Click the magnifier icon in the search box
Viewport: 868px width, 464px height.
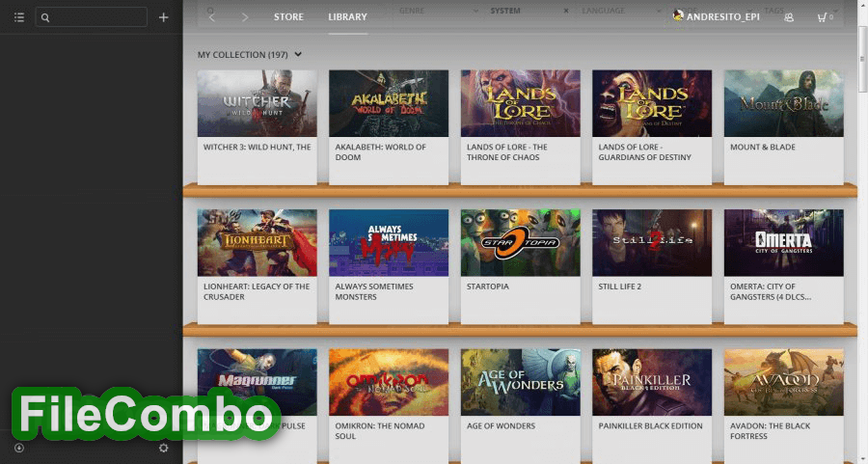tap(45, 17)
